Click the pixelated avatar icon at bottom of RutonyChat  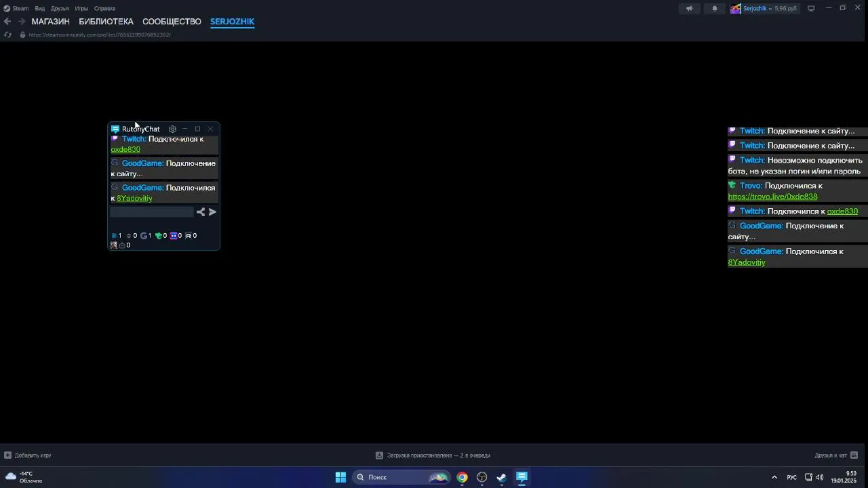[x=114, y=245]
